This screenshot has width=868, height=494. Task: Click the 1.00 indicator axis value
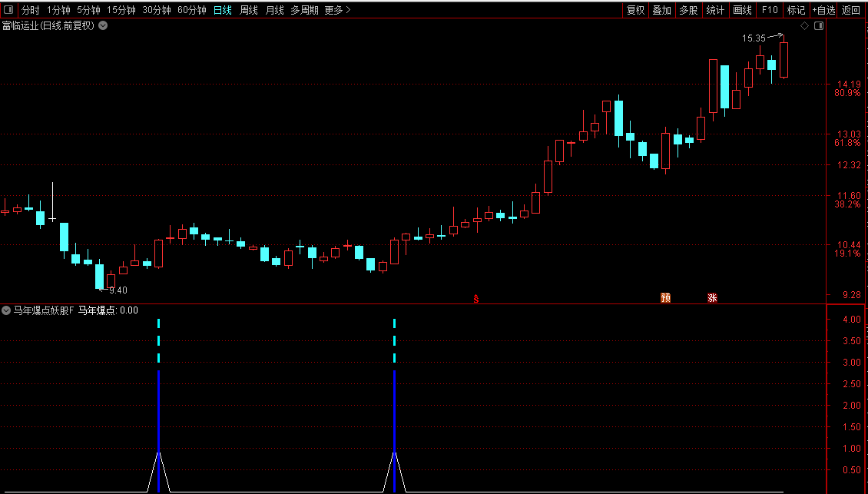(851, 449)
